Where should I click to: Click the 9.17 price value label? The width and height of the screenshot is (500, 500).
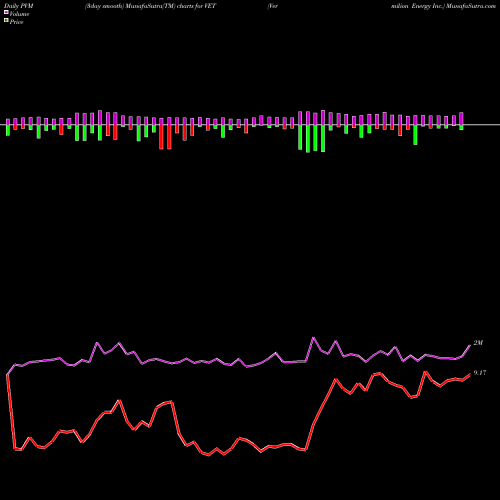[480, 373]
